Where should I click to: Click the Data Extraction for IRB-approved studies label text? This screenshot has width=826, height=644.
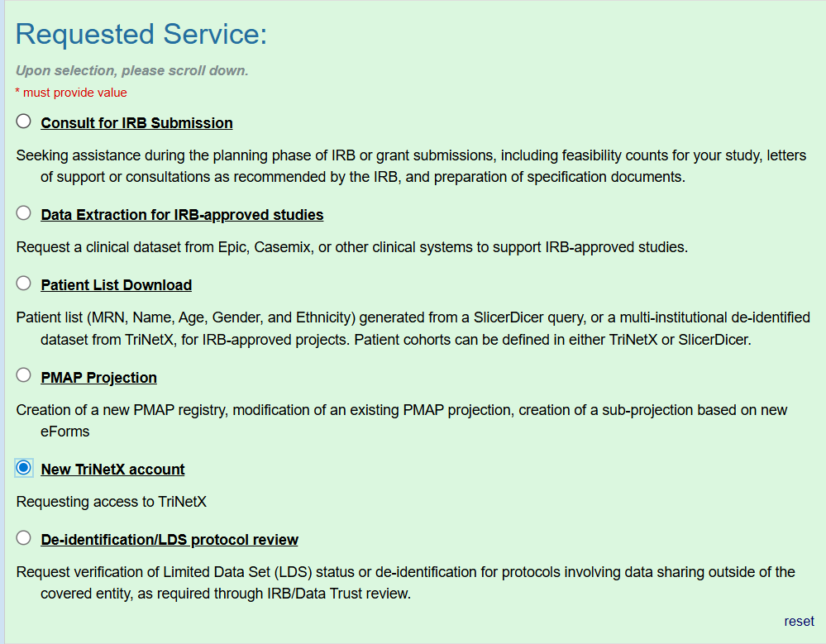coord(182,215)
